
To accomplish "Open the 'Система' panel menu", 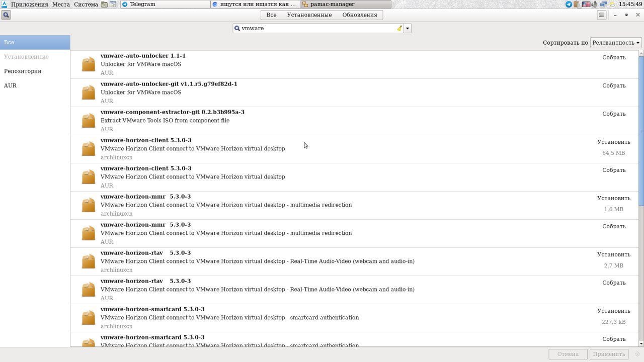I will (86, 4).
